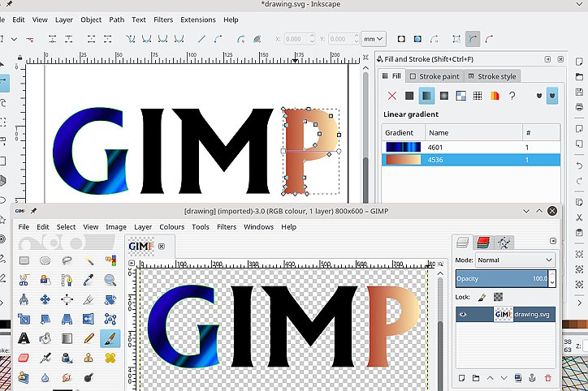The image size is (588, 391).
Task: Increase Y coordinate spinner value
Action: (357, 36)
